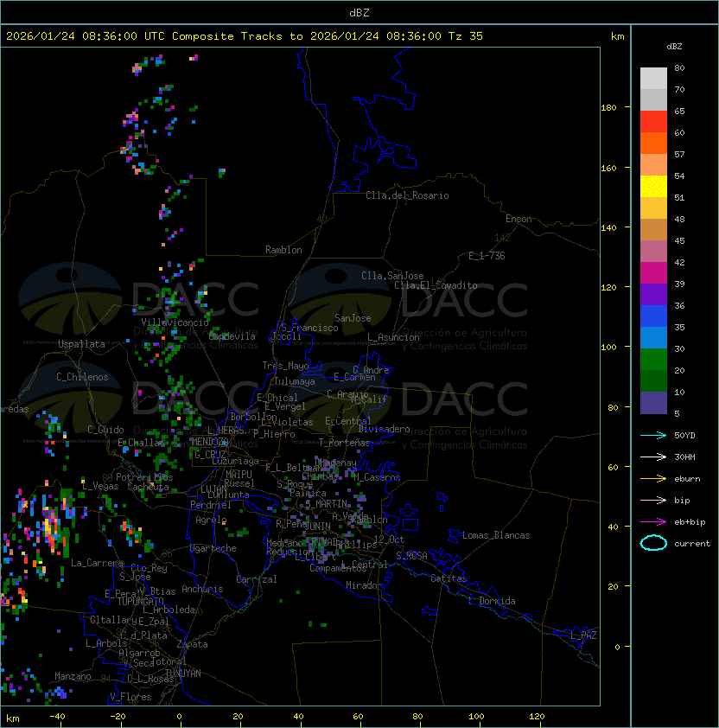Click the Mirador map label
The height and width of the screenshot is (728, 719).
pos(365,585)
